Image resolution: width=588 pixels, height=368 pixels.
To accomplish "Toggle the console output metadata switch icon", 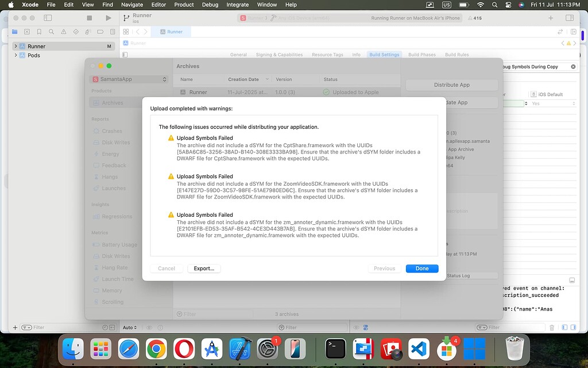I will (x=366, y=327).
